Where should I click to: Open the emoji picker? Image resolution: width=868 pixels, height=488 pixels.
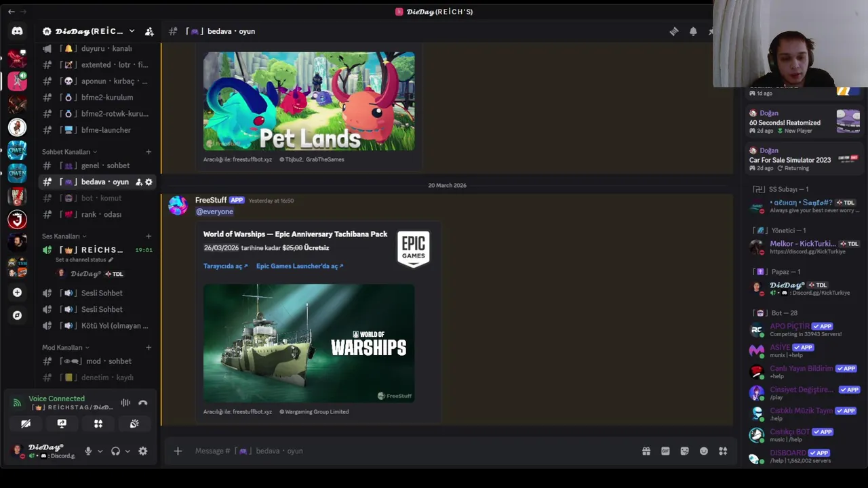704,451
